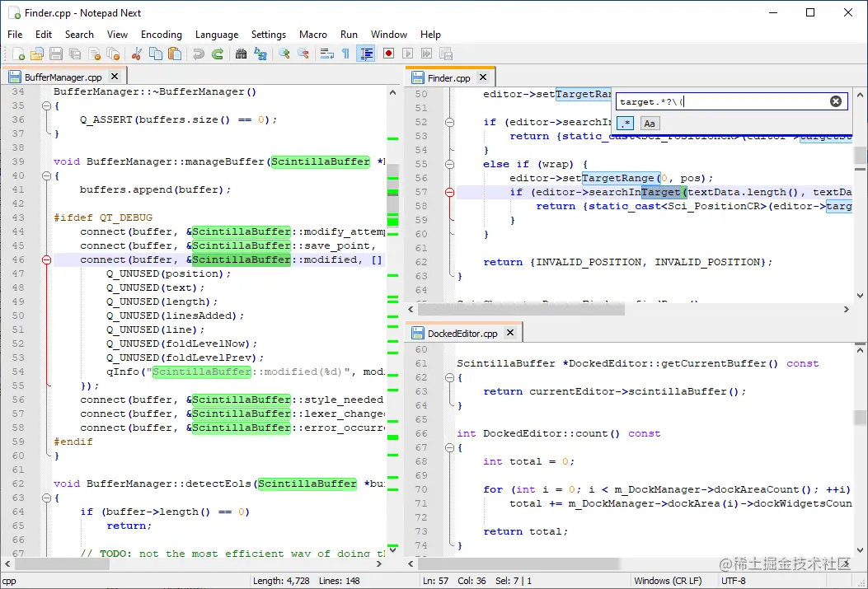Viewport: 868px width, 589px height.
Task: Toggle the regex .* search option
Action: pos(626,124)
